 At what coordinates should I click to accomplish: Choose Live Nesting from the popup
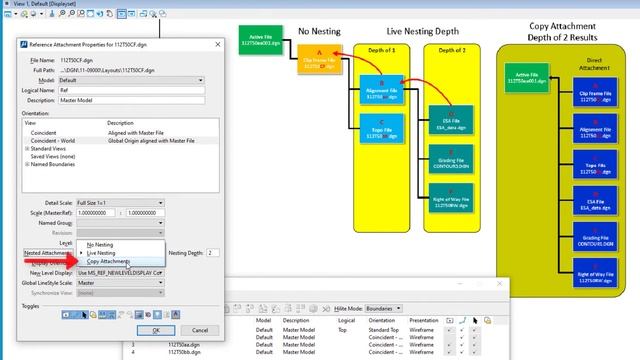click(x=101, y=253)
